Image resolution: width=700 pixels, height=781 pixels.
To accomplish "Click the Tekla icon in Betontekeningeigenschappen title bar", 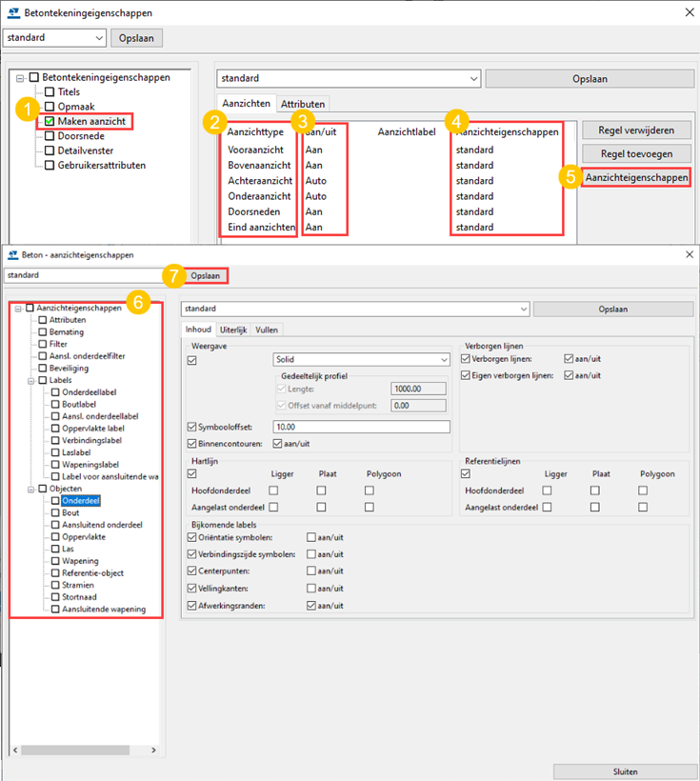I will 11,12.
